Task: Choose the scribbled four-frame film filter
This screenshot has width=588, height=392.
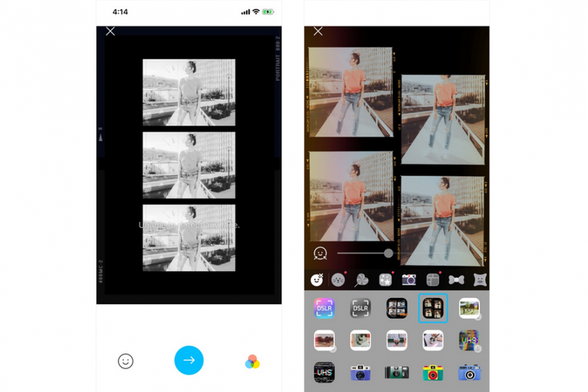Action: coord(397,308)
